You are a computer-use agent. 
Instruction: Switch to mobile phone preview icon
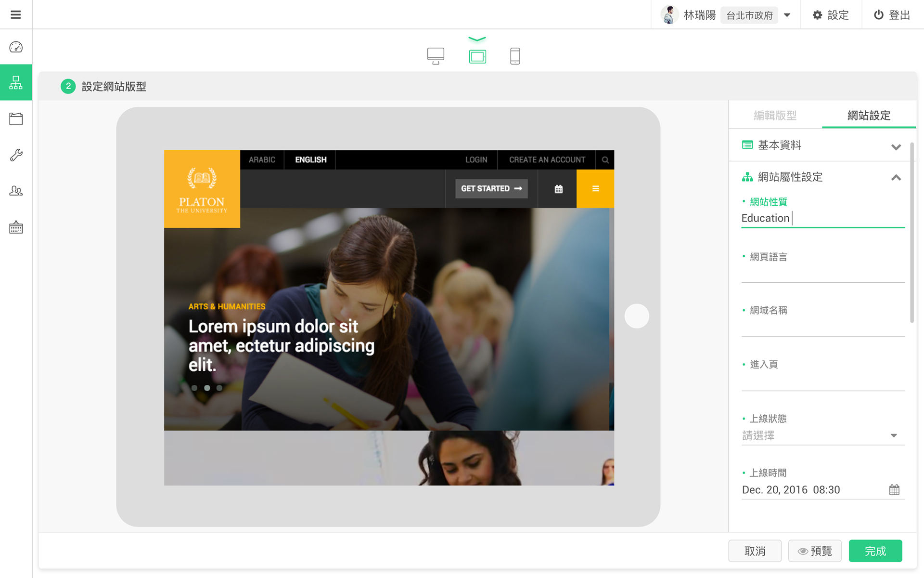[x=515, y=56]
